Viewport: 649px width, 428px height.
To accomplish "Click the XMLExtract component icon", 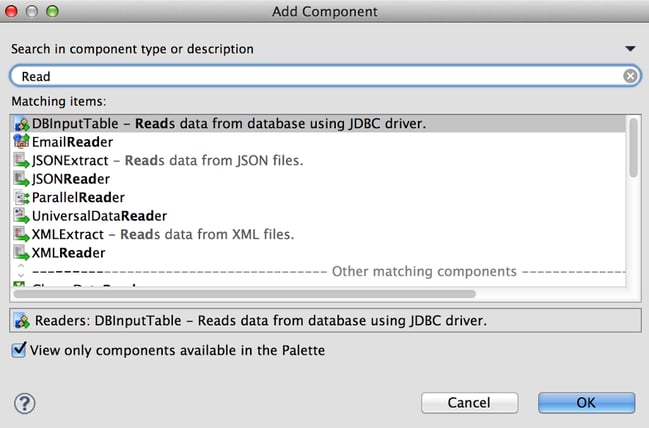I will 22,234.
